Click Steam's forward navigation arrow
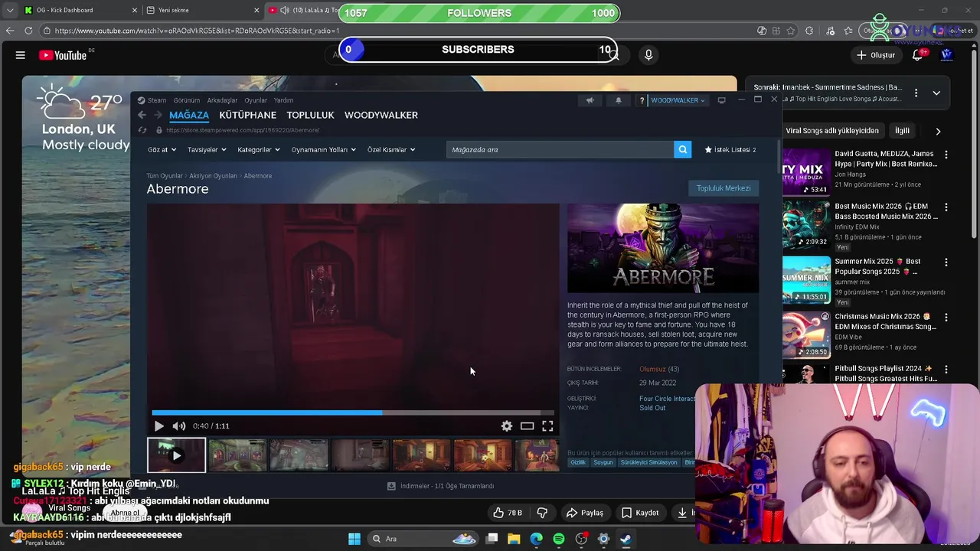Screen dimensions: 980x551 coord(158,115)
